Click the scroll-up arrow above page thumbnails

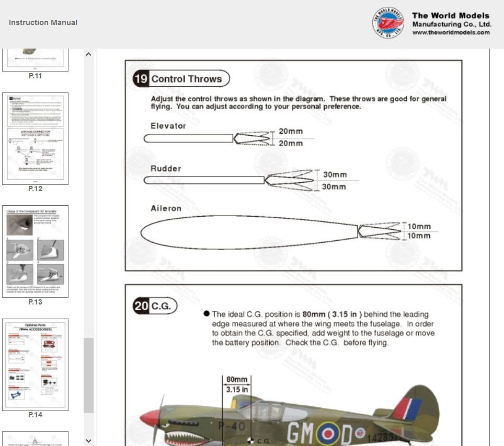point(88,54)
